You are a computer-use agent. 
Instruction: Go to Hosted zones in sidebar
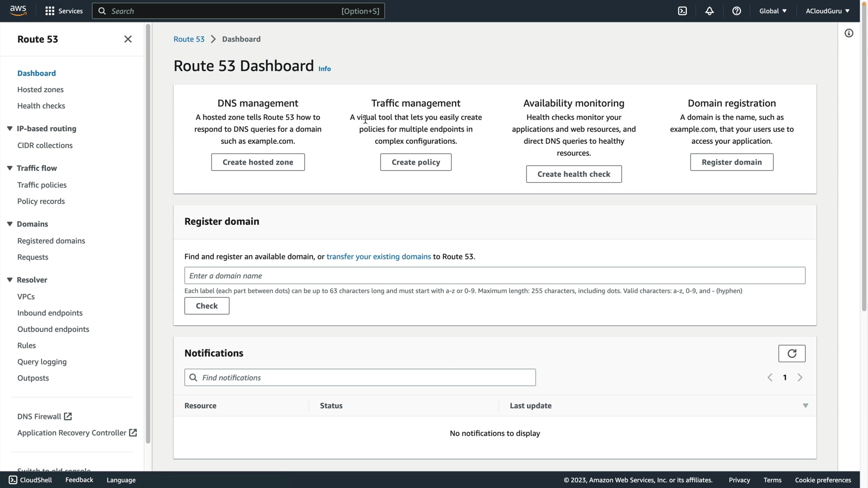click(x=40, y=89)
